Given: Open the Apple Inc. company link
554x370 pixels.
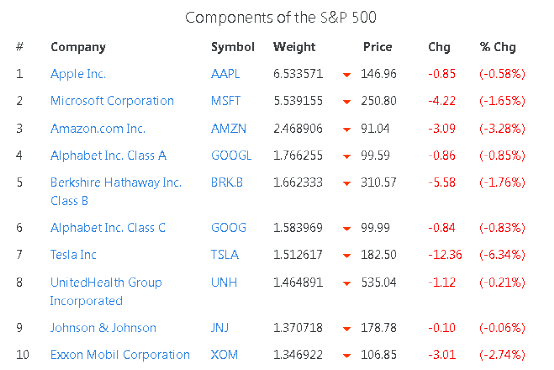Looking at the screenshot, I should click(x=78, y=74).
